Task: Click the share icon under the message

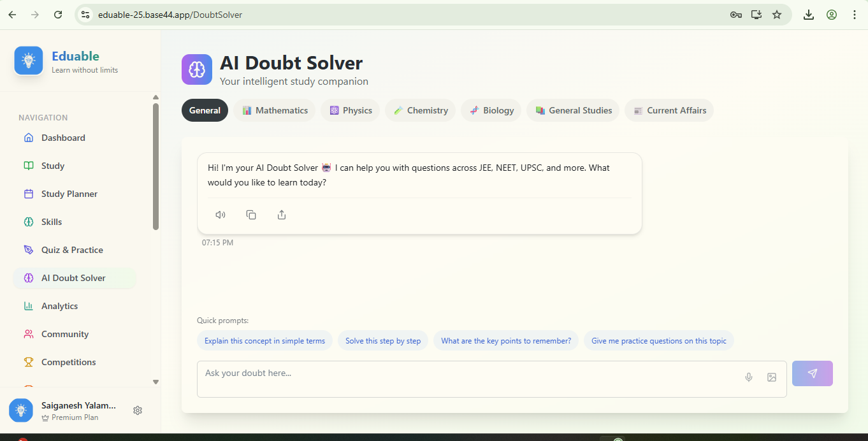Action: (282, 215)
